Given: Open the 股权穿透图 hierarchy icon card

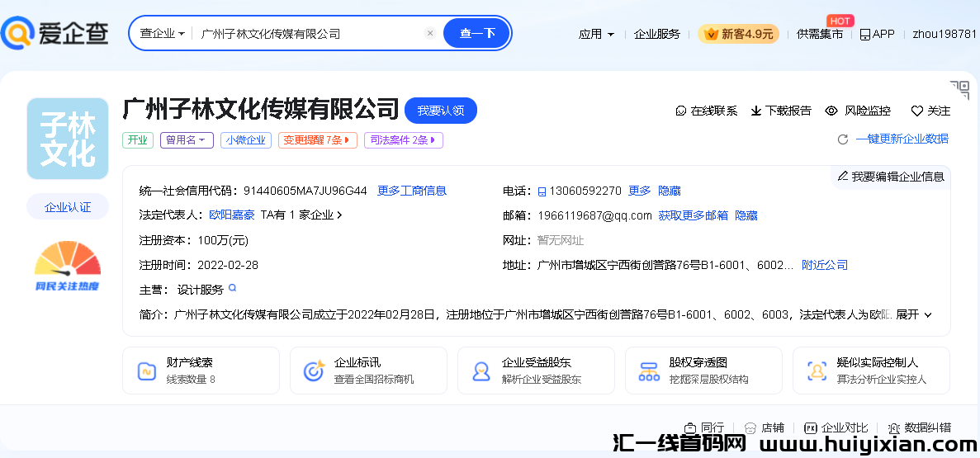Looking at the screenshot, I should click(x=703, y=371).
